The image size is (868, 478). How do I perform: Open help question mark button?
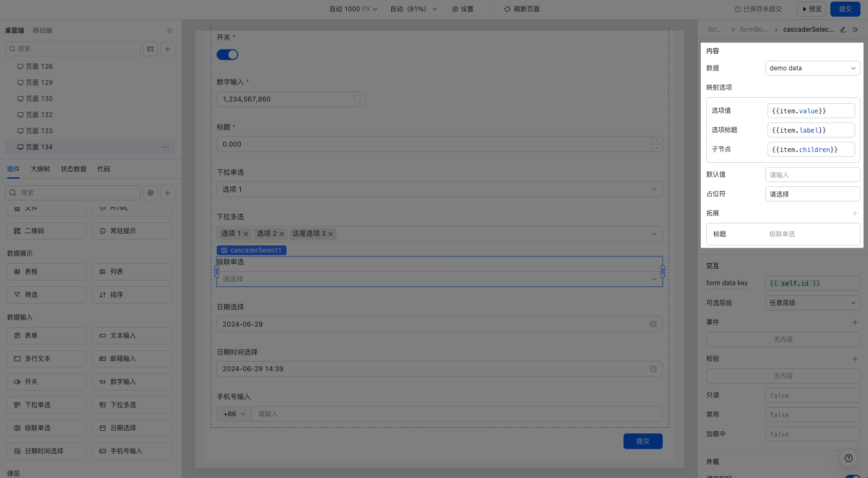[x=848, y=458]
